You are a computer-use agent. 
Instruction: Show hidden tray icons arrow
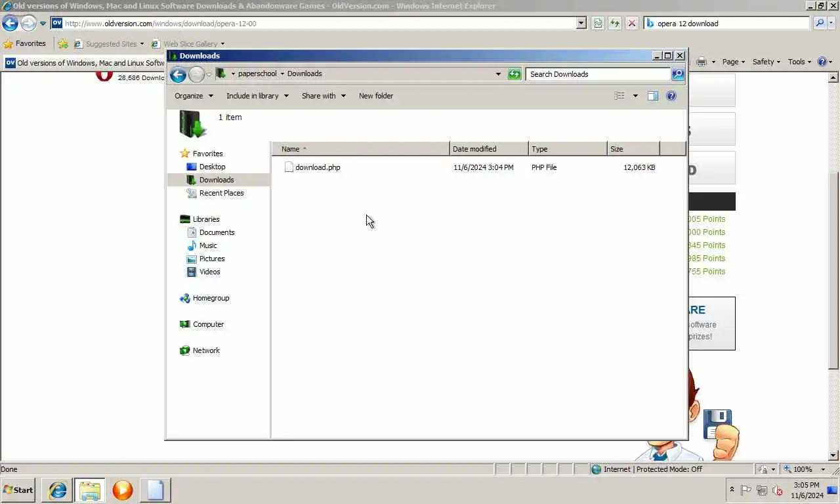click(x=732, y=490)
